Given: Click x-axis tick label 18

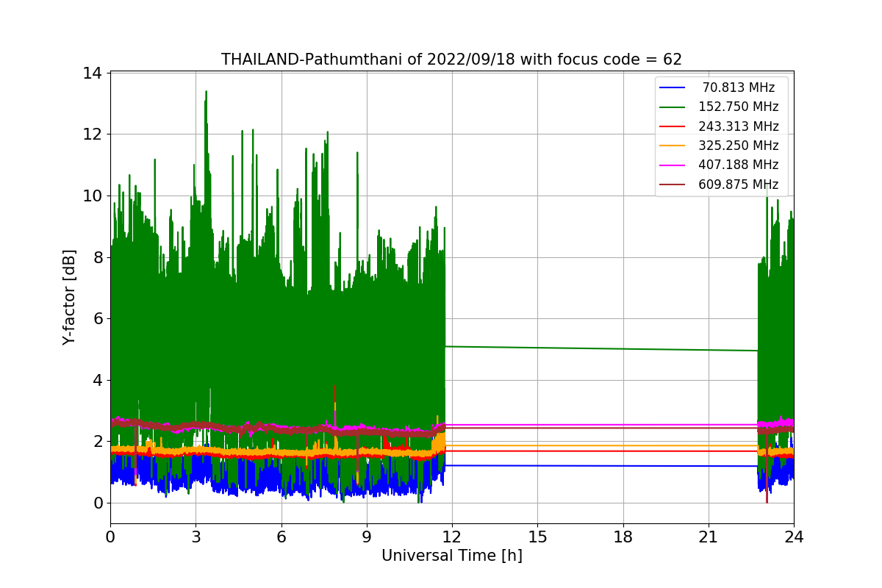Looking at the screenshot, I should tap(623, 537).
